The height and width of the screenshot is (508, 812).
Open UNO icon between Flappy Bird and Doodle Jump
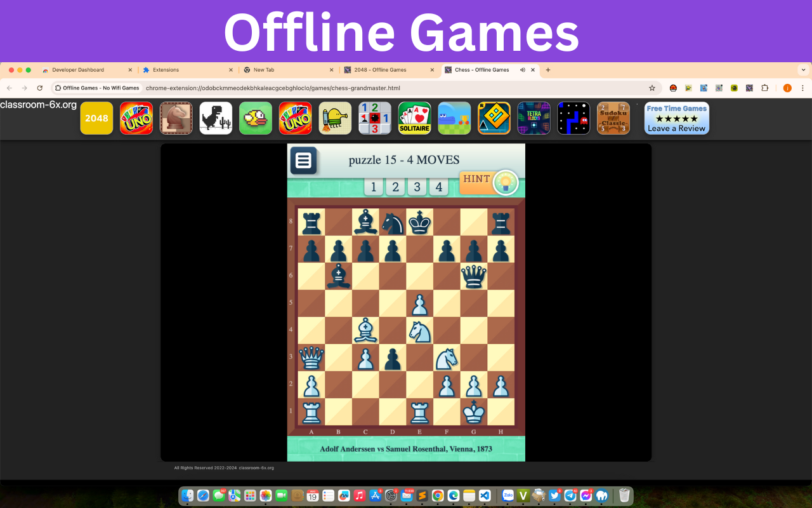pyautogui.click(x=296, y=118)
